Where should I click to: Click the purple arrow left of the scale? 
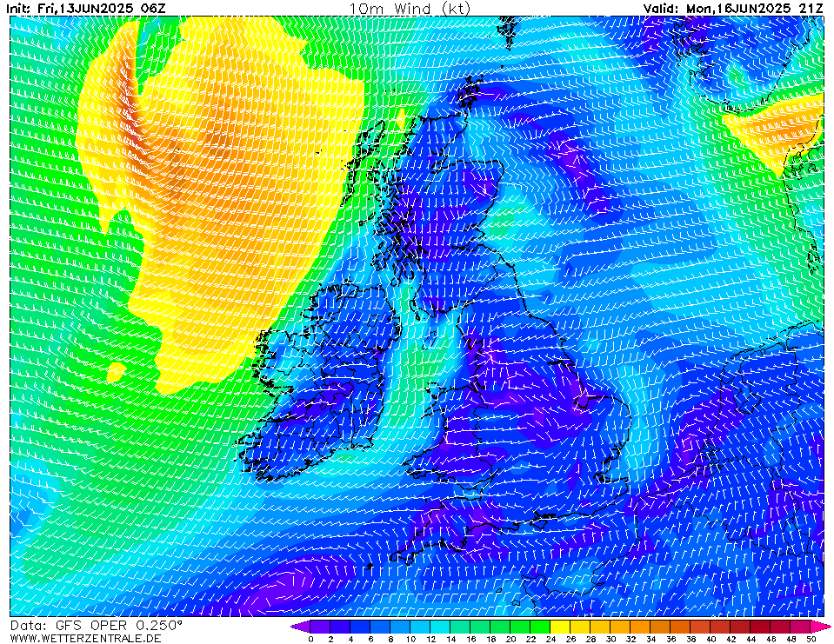tap(300, 627)
